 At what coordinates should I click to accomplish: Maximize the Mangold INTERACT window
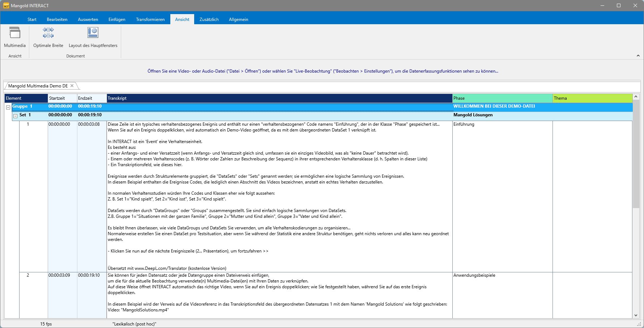pos(619,5)
